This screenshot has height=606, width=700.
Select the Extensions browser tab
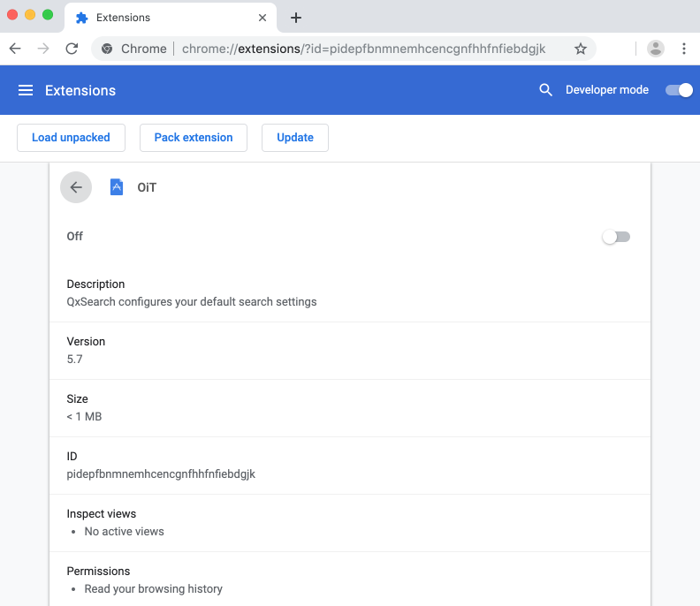pos(171,18)
